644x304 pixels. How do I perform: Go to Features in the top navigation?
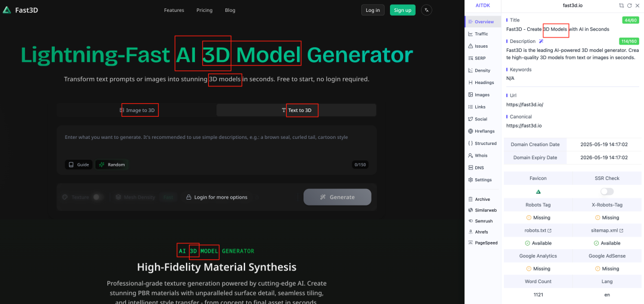tap(174, 10)
